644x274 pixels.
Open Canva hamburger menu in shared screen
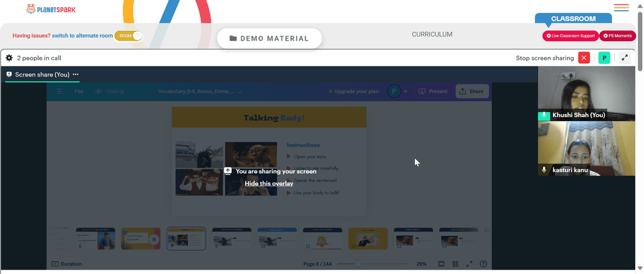[59, 91]
